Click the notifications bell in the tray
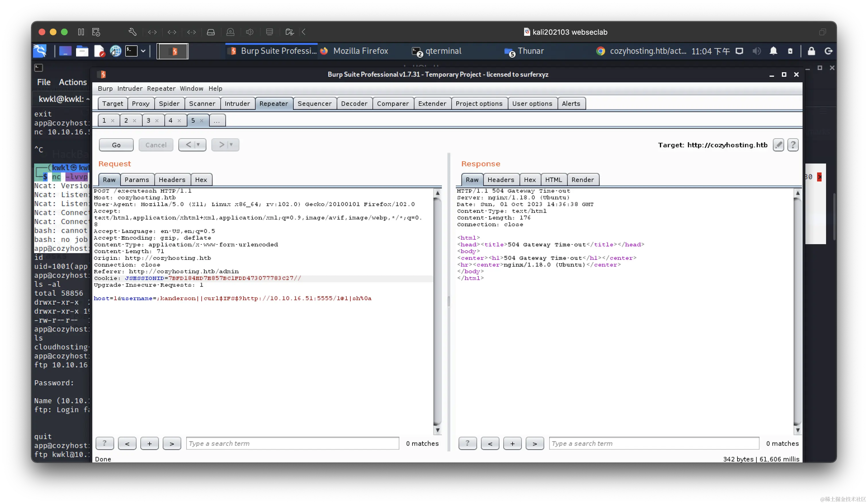This screenshot has width=868, height=504. [x=773, y=51]
